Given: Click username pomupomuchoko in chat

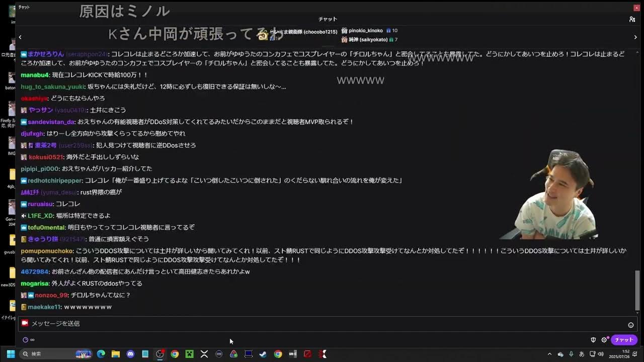Looking at the screenshot, I should pyautogui.click(x=47, y=251).
